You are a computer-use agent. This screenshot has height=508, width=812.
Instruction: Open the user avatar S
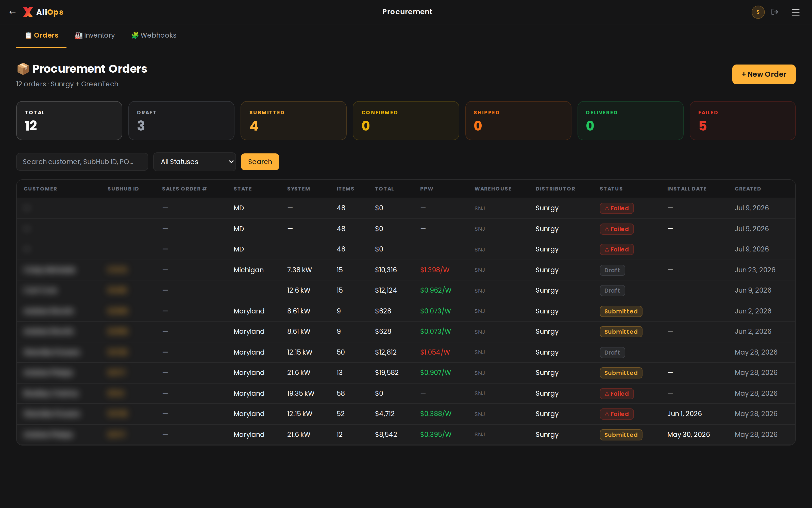(758, 12)
